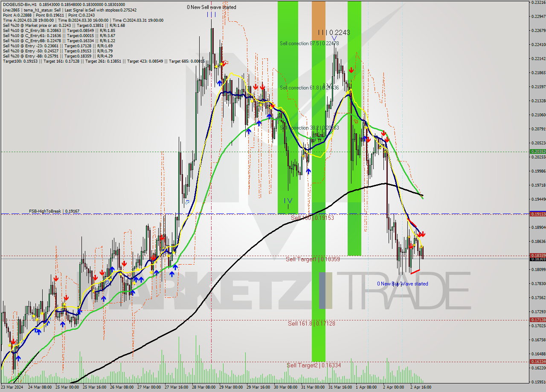
Task: Select the 0.17830 price axis value
Action: coord(538,284)
